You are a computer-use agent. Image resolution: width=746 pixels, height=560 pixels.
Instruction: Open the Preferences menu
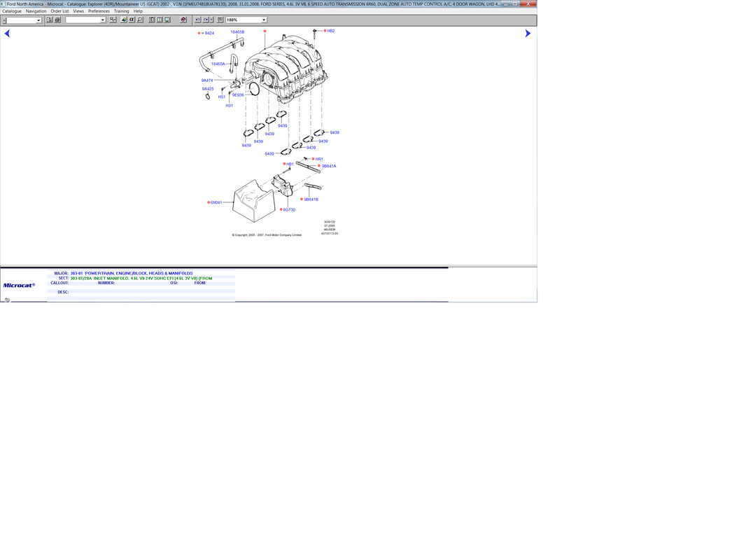[99, 11]
